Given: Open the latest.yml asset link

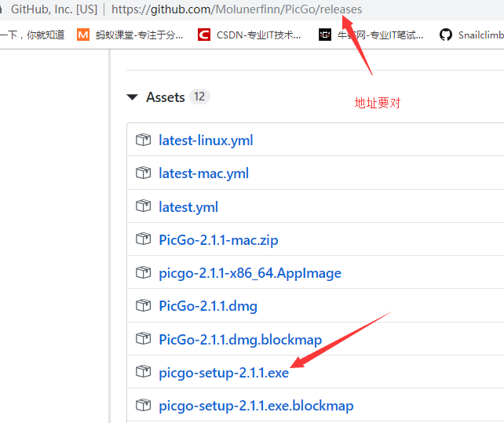Looking at the screenshot, I should (188, 207).
